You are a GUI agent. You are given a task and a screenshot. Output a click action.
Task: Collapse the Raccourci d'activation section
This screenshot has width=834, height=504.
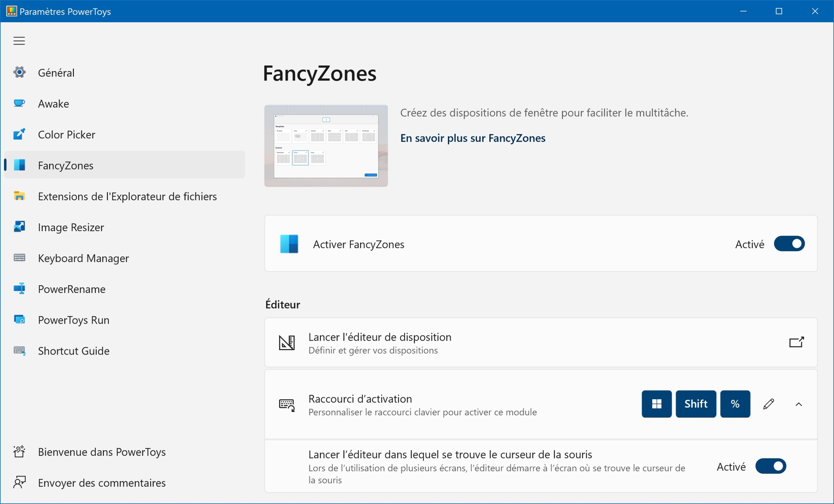(x=799, y=404)
